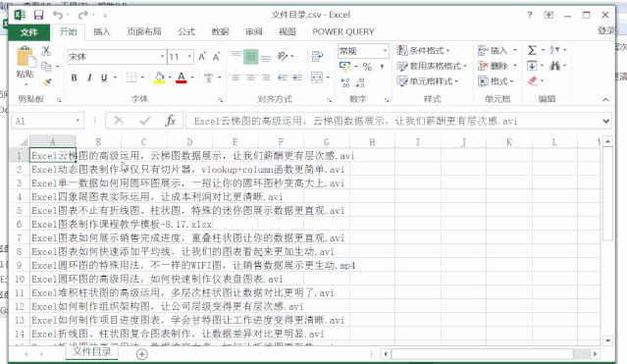This screenshot has height=364, width=627.
Task: Click inside the formula bar text
Action: pos(355,121)
